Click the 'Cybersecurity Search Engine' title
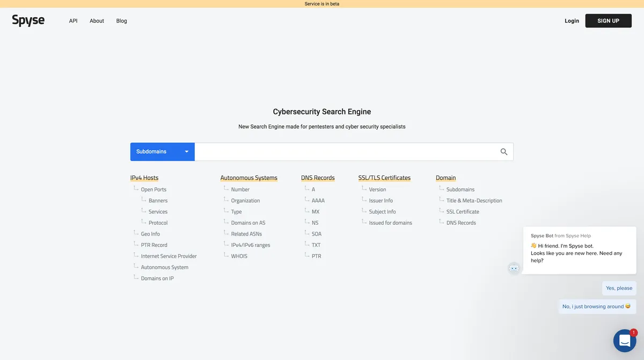 tap(322, 112)
